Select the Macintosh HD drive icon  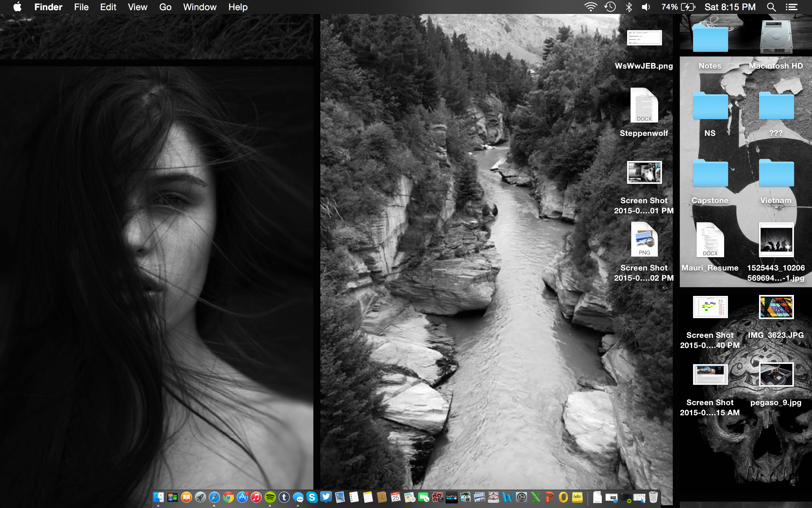[x=776, y=36]
